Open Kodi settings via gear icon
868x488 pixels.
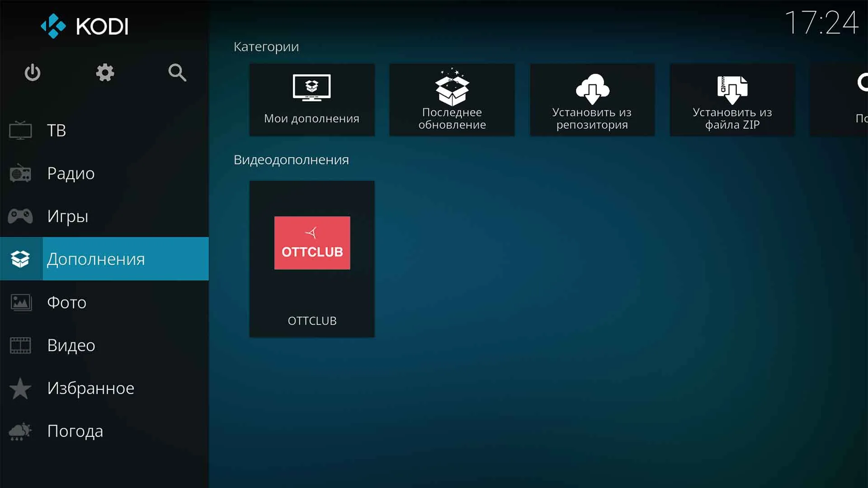pyautogui.click(x=104, y=73)
